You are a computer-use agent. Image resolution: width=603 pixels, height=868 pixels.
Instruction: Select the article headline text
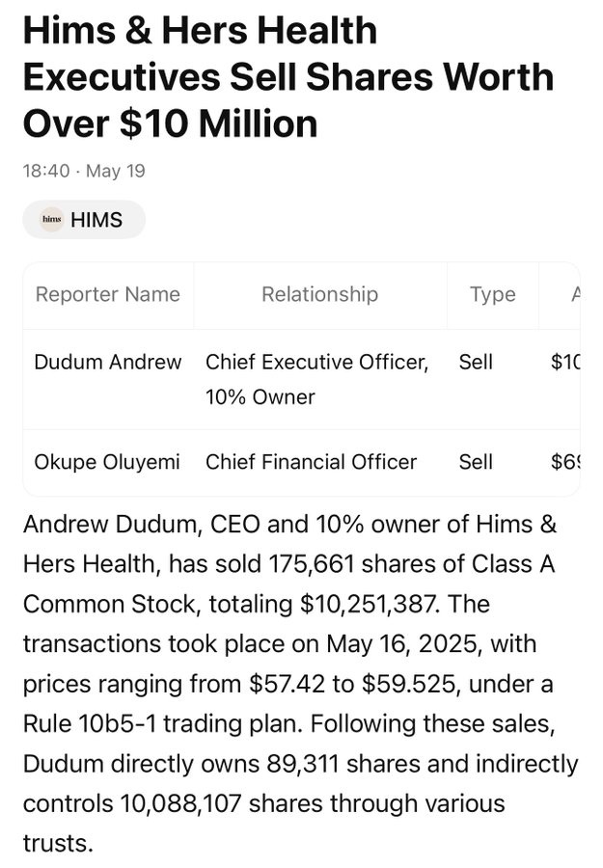tap(288, 76)
